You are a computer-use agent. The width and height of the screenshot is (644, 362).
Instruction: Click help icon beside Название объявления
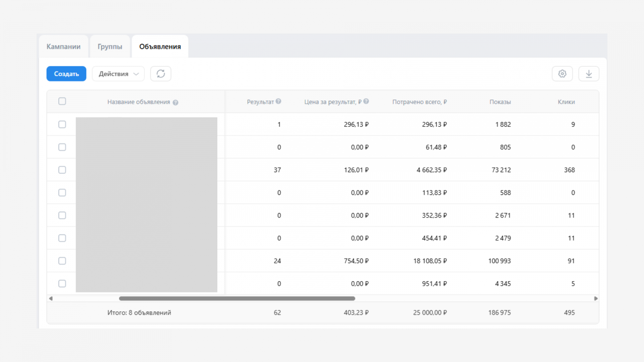click(x=175, y=103)
